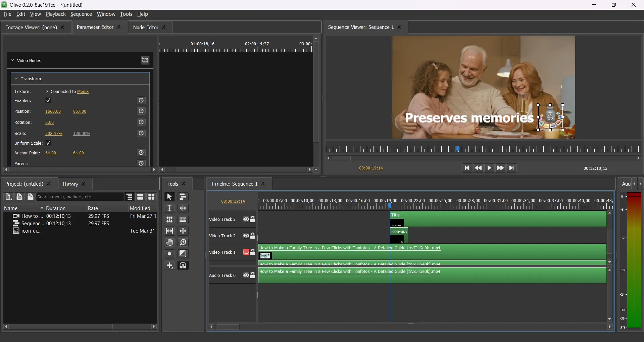Disable the Uniform Scale checkbox
This screenshot has height=342, width=644.
tap(48, 143)
